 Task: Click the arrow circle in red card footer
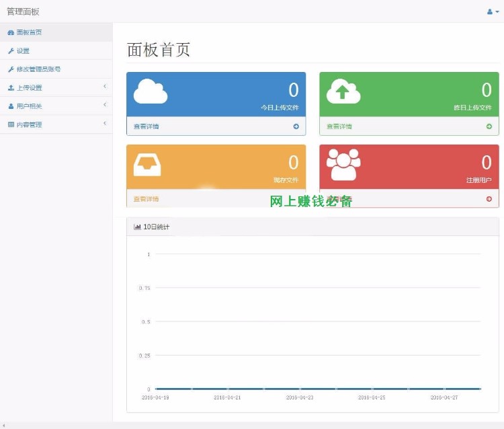[x=489, y=199]
